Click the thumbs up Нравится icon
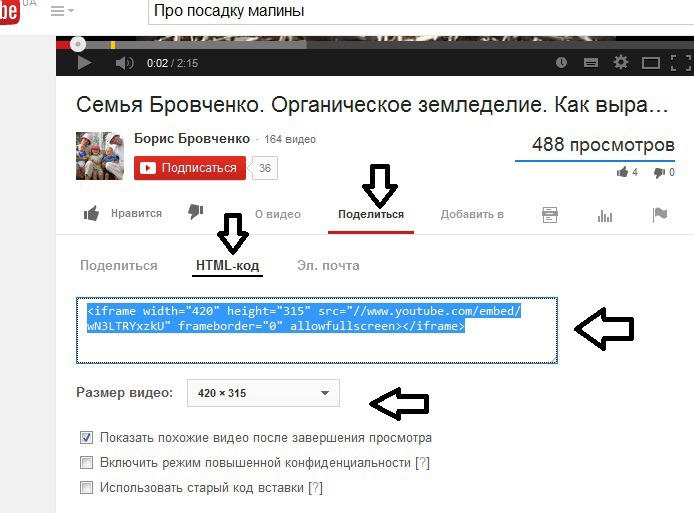This screenshot has height=513, width=694. click(91, 214)
